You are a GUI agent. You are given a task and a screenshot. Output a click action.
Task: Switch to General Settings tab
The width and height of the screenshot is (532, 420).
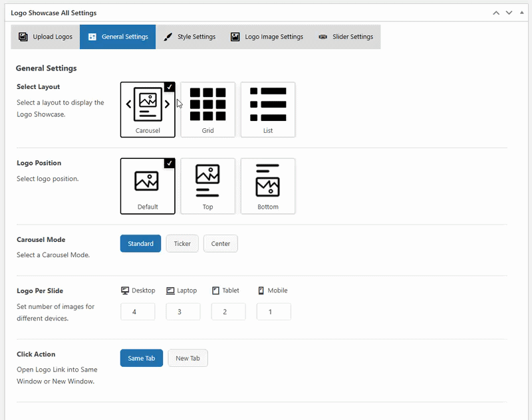118,37
